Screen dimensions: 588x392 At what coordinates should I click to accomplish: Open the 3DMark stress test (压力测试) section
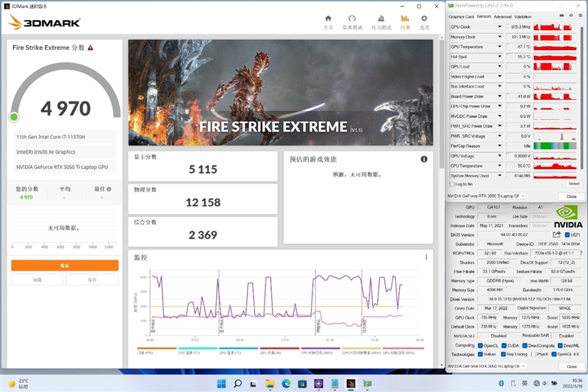(x=381, y=23)
